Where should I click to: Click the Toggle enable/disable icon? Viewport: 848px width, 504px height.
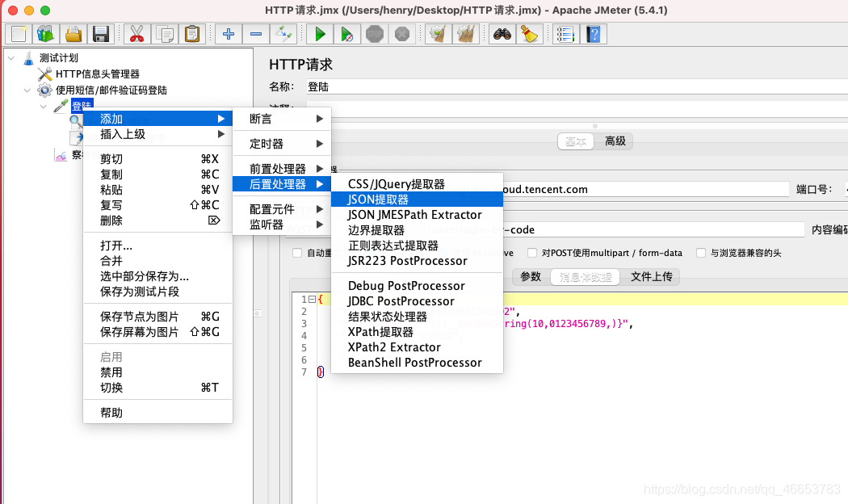283,34
